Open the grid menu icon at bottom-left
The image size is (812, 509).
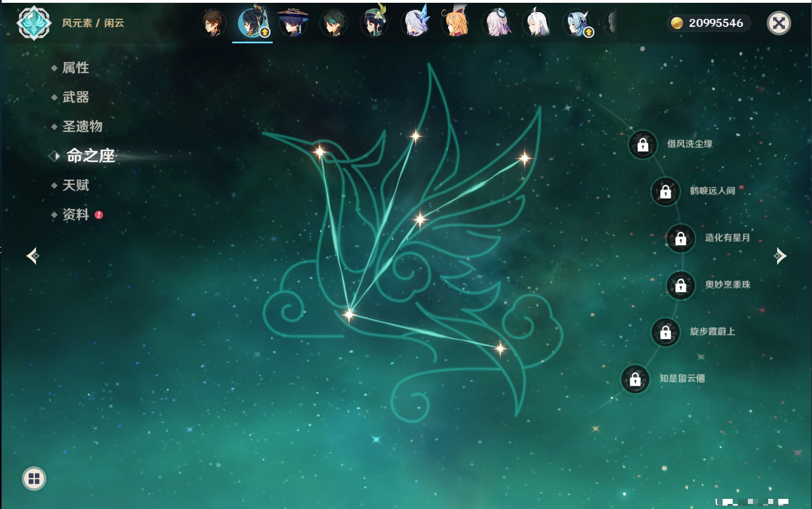click(x=34, y=479)
